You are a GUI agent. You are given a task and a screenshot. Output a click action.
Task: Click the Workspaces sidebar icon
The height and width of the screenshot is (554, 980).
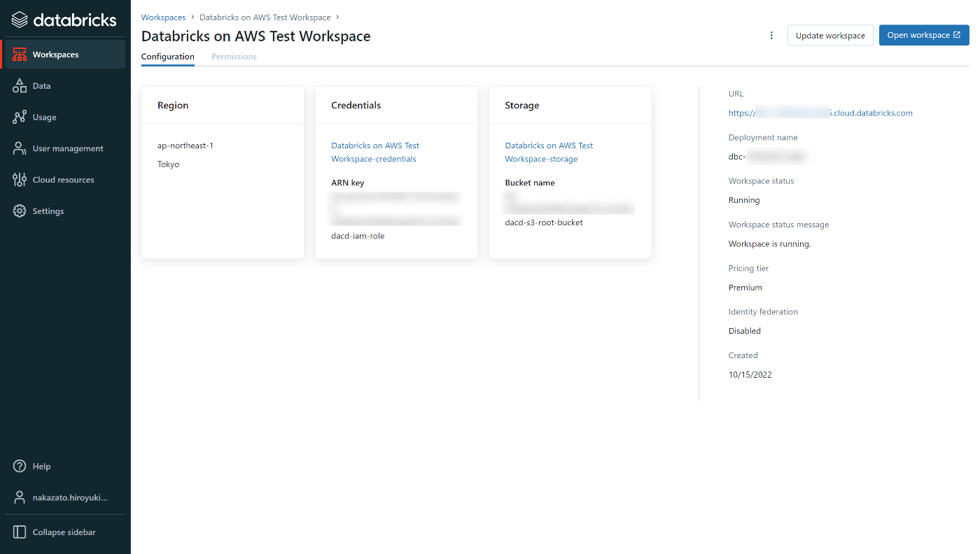(x=20, y=55)
